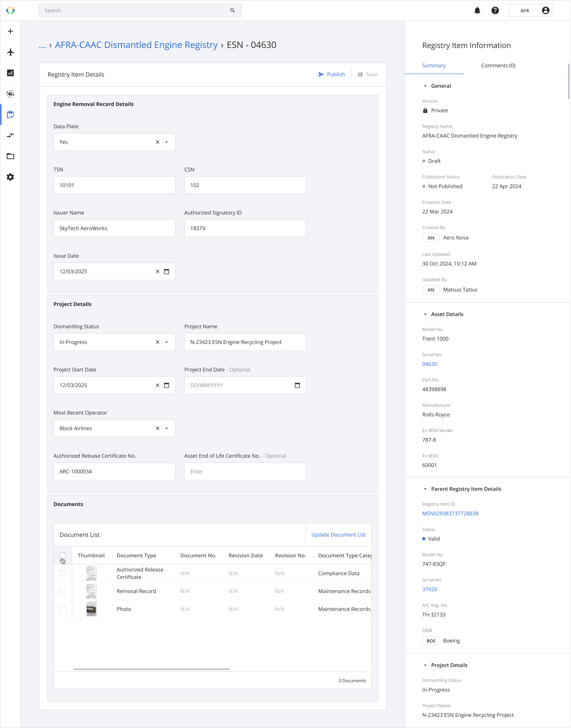The height and width of the screenshot is (728, 571).
Task: Open Issue Date calendar picker
Action: tap(166, 272)
